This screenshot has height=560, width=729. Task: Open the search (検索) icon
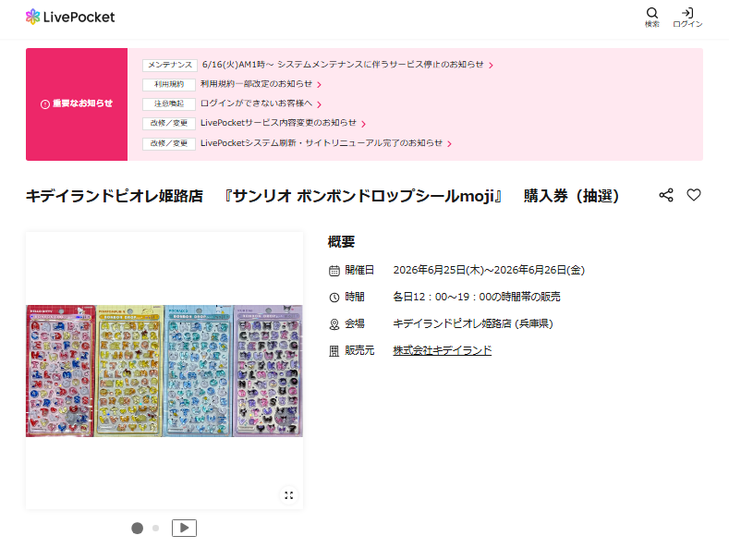(651, 18)
